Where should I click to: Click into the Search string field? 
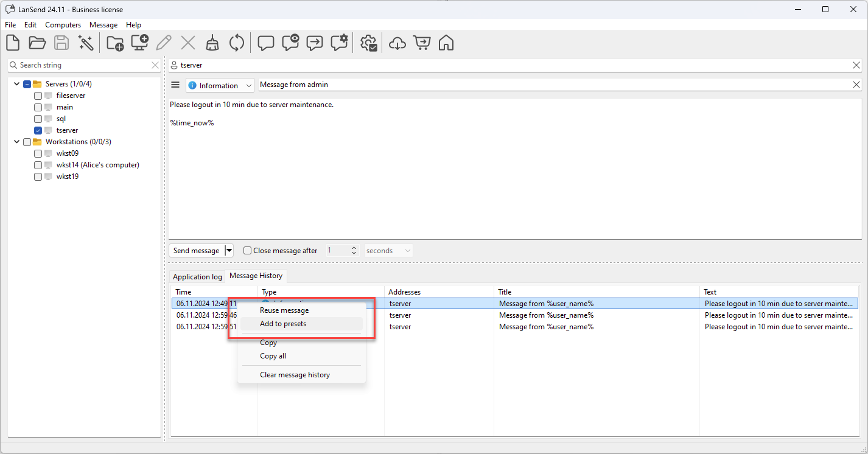[x=83, y=65]
